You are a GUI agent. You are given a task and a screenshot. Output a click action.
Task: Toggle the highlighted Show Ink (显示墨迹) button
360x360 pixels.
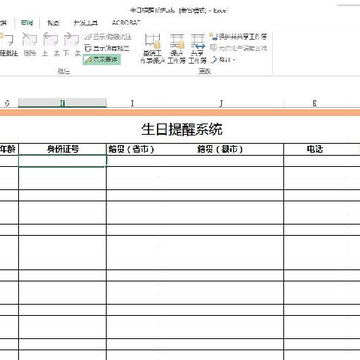tap(102, 60)
